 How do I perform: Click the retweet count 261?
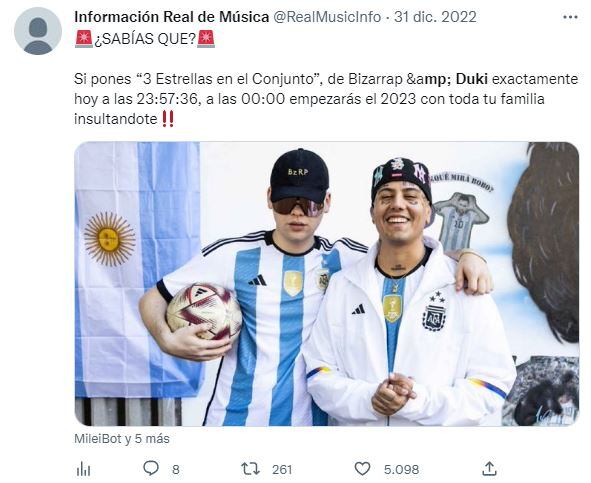pos(282,470)
